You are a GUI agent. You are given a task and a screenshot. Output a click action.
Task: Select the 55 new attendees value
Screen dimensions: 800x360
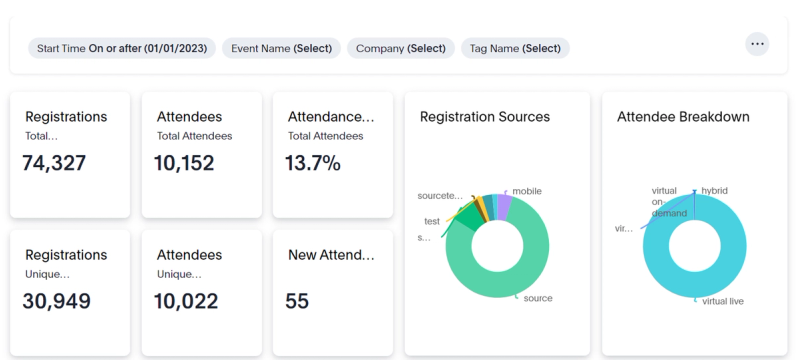(x=297, y=301)
